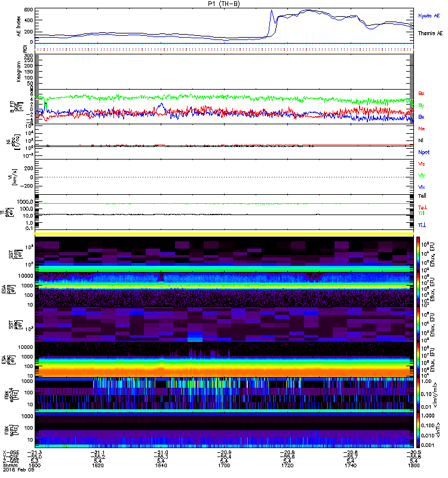Click the "600" tick on AE Index axis
The width and height of the screenshot is (448, 478).
point(29,10)
